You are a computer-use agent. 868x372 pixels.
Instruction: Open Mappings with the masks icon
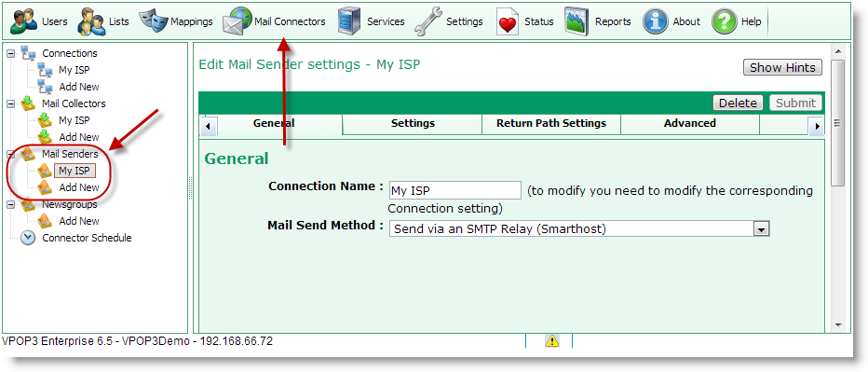153,21
